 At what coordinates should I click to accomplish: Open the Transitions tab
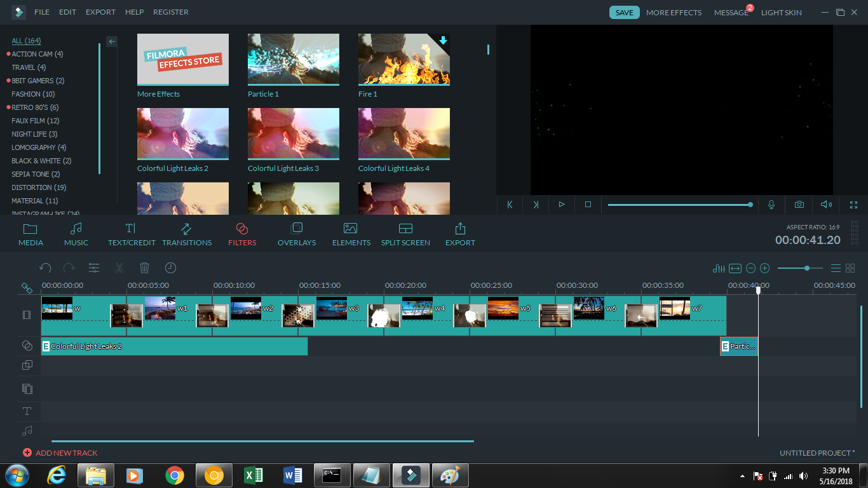tap(187, 234)
